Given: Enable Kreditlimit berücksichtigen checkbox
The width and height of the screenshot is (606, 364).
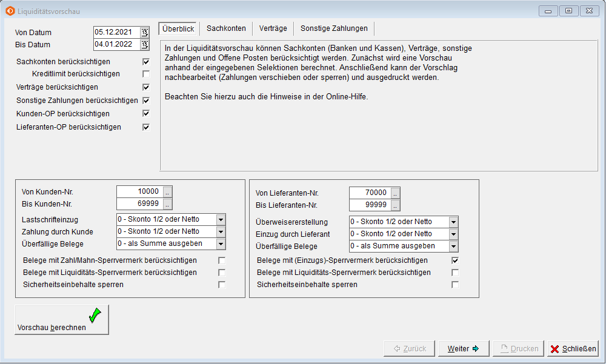Looking at the screenshot, I should click(145, 74).
